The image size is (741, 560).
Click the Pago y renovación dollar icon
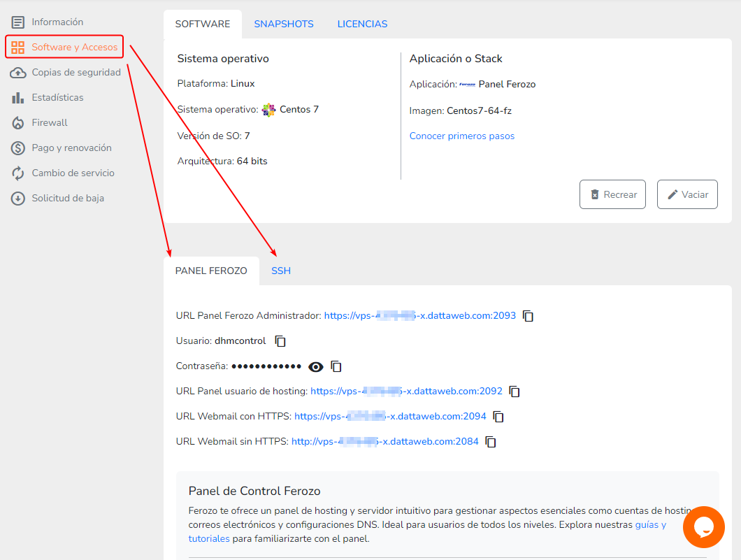point(18,148)
